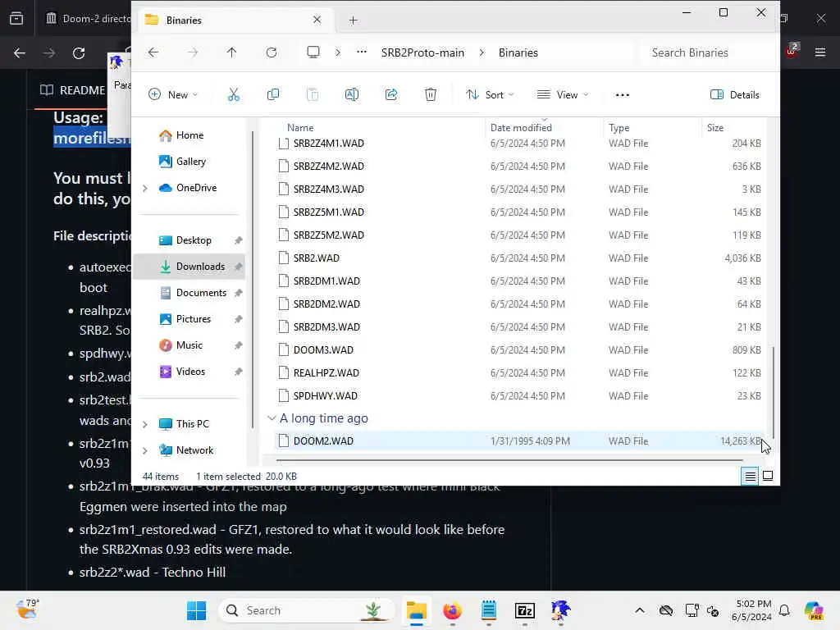Click the This PC monitor icon in address bar
The height and width of the screenshot is (630, 840).
[313, 52]
